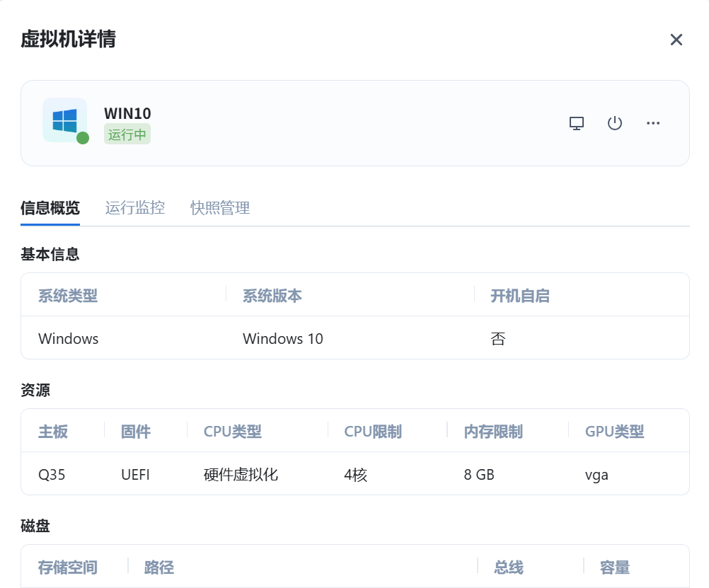Screen dimensions: 709x588
Task: Click the 内存限制 column header
Action: click(x=493, y=432)
